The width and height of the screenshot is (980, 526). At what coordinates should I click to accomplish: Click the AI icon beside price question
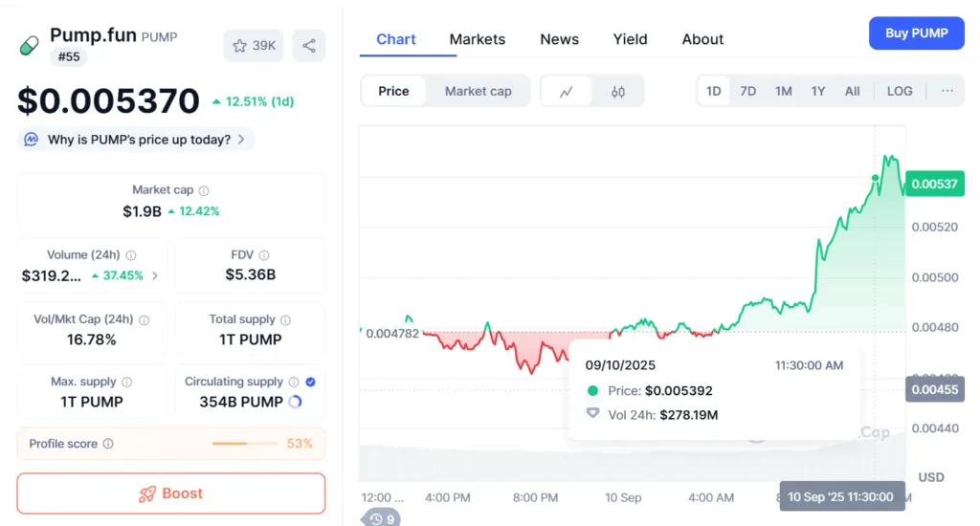coord(31,140)
